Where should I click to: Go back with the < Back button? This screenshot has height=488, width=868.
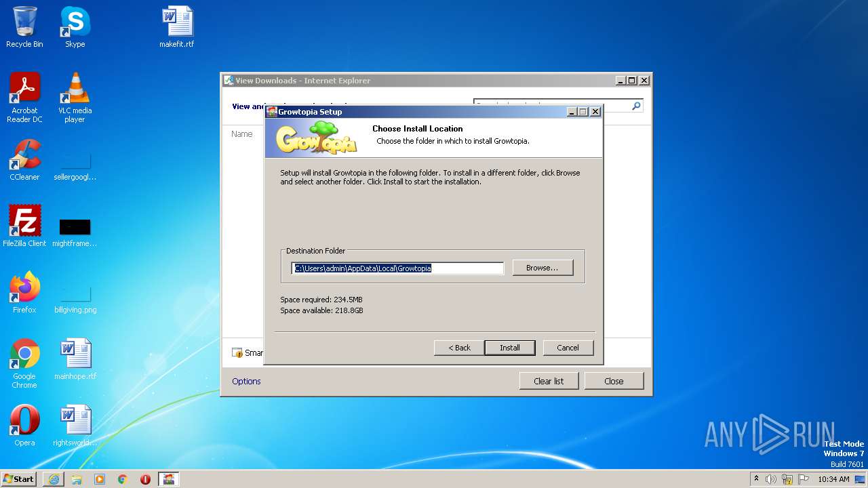coord(459,348)
